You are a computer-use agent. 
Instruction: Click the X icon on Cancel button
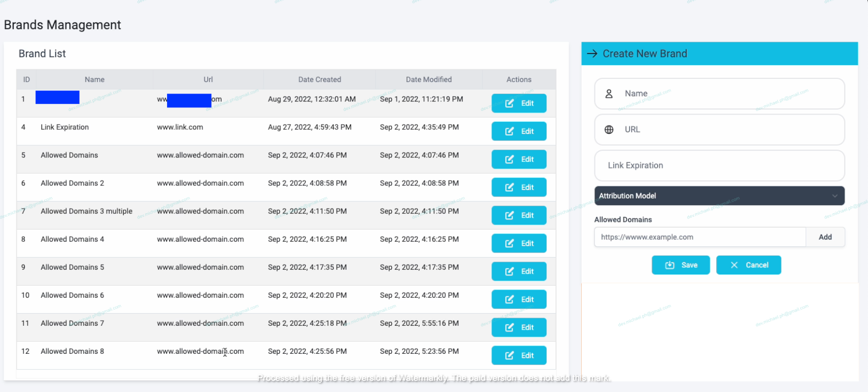pyautogui.click(x=734, y=265)
